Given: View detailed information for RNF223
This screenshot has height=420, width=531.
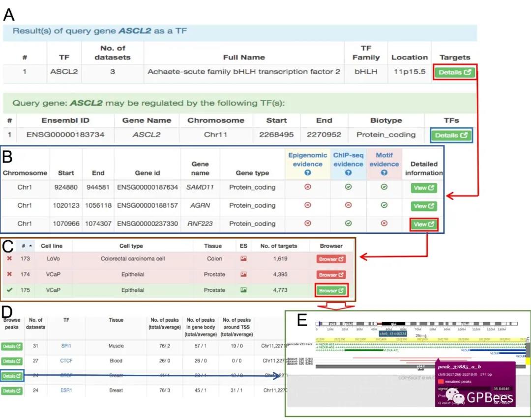Looking at the screenshot, I should click(424, 224).
